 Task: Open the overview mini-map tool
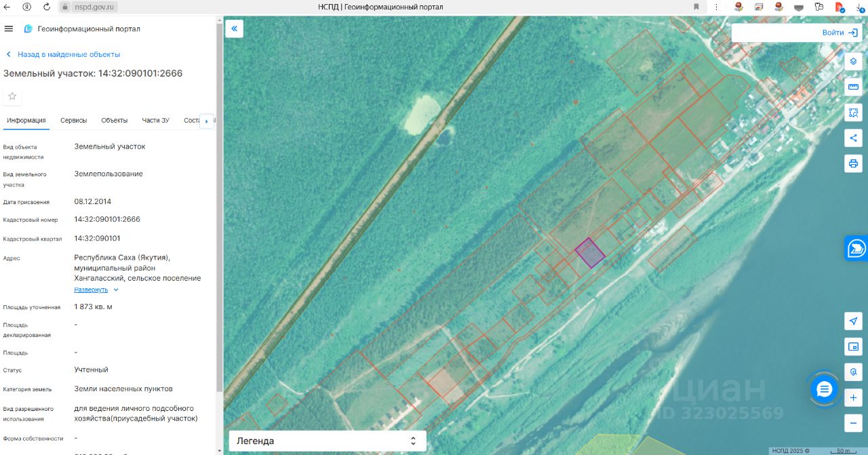point(853,347)
